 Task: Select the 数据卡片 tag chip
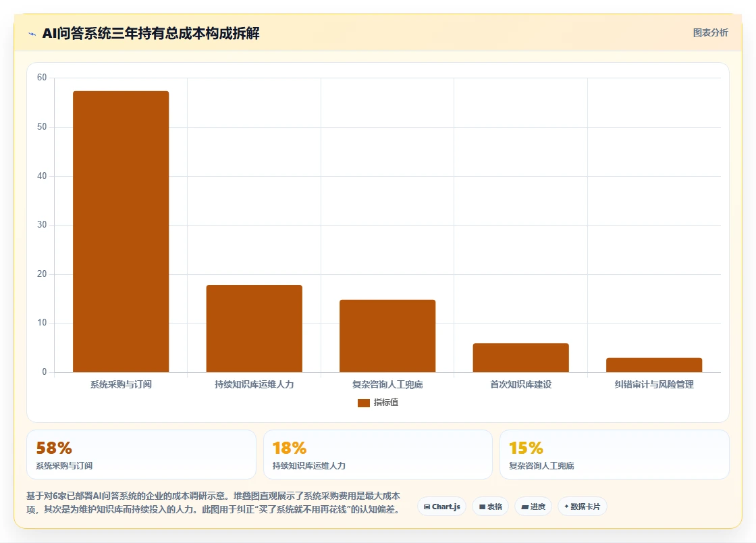[x=582, y=507]
